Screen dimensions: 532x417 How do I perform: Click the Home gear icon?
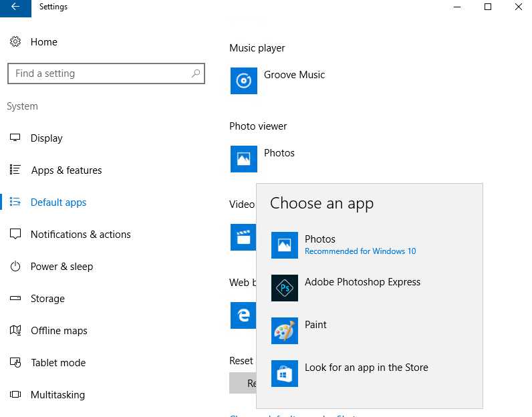15,42
